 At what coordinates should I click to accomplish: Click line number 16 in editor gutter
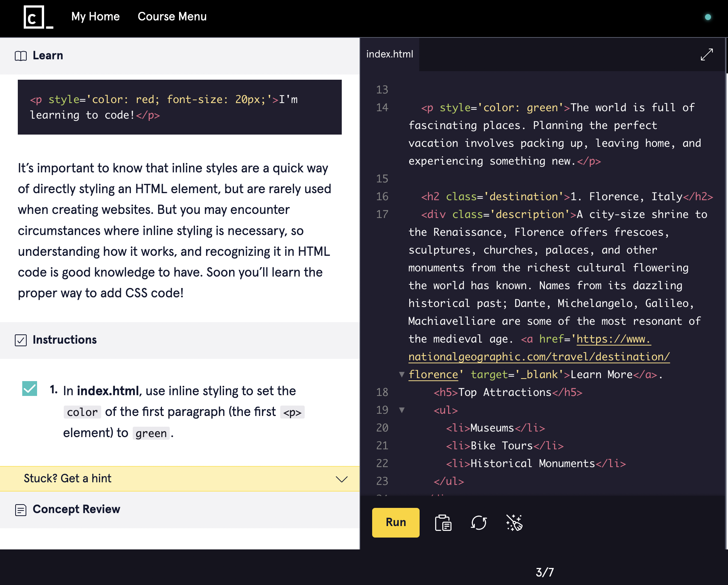(x=382, y=196)
